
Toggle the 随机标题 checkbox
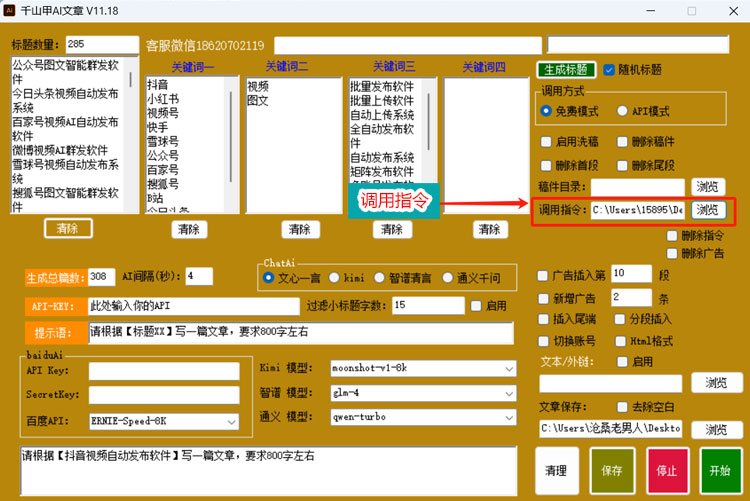coord(608,70)
